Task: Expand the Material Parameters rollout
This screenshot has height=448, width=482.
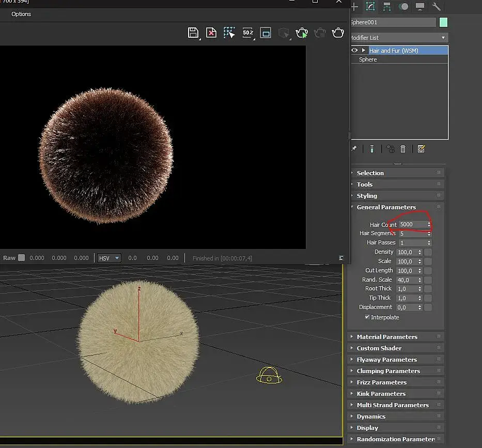Action: [x=386, y=337]
